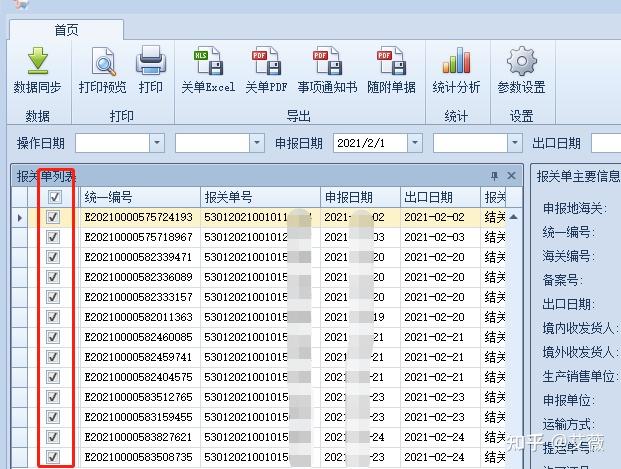
Task: Uncheck row E20210000582011363
Action: point(53,317)
